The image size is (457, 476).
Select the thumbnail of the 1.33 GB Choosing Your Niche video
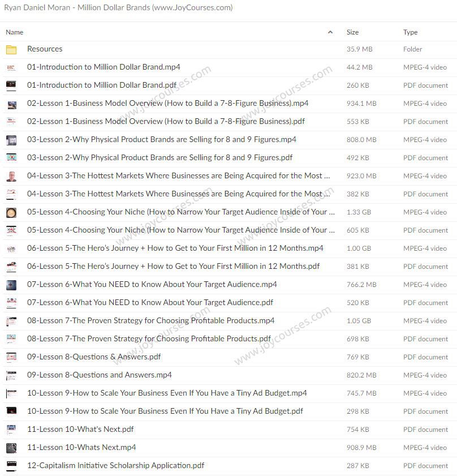coord(11,212)
